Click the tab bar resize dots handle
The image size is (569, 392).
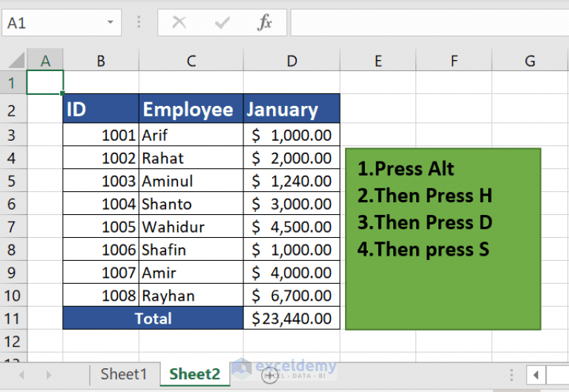[x=511, y=375]
